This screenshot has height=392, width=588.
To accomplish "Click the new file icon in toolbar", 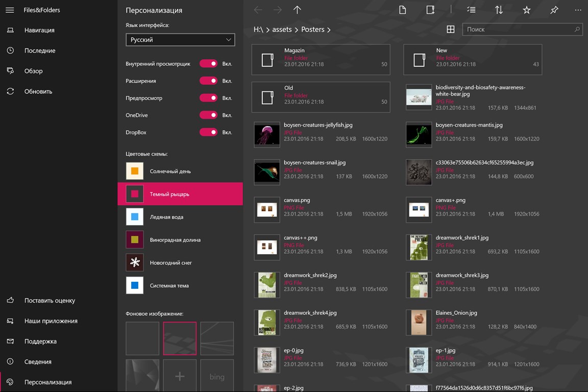I will tap(403, 10).
